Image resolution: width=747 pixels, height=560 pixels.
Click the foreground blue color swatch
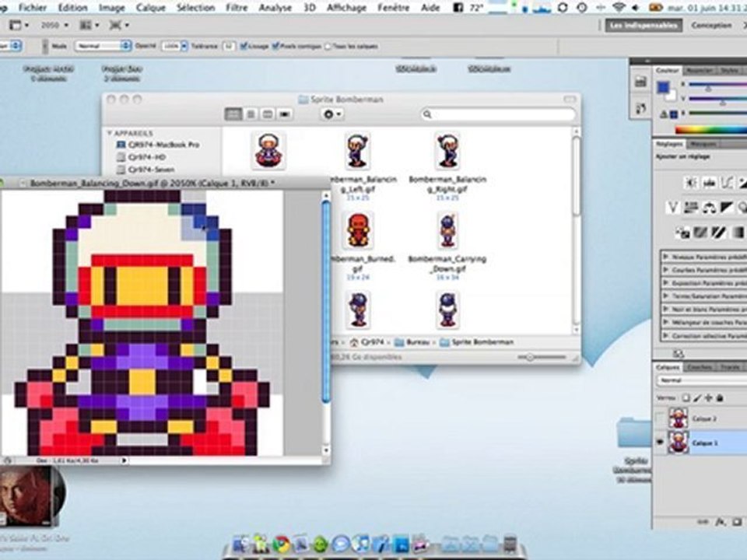click(663, 87)
